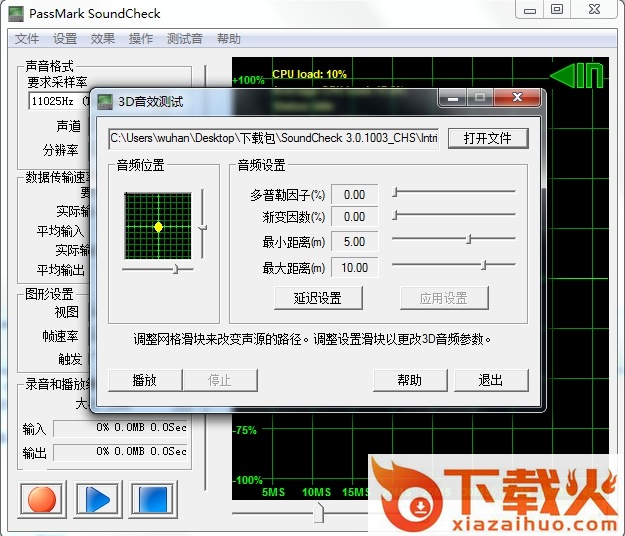Click the 3D音效测试 dialog title icon

[105, 102]
